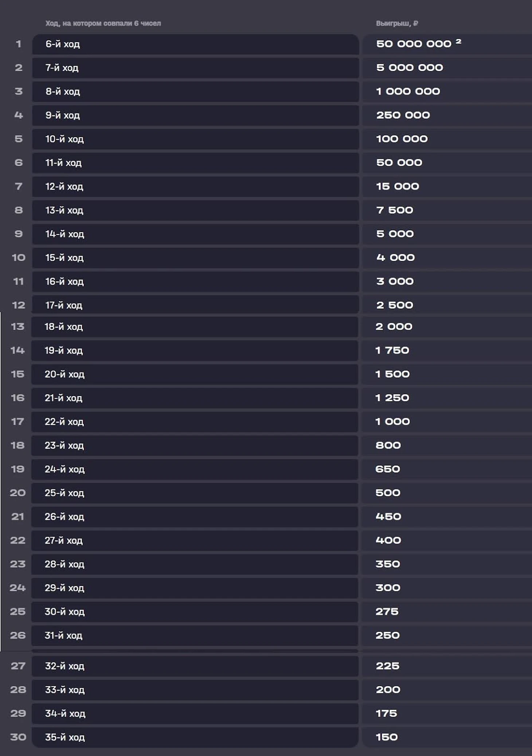Click the 1 000 000 prize value
This screenshot has height=756, width=532.
click(408, 91)
